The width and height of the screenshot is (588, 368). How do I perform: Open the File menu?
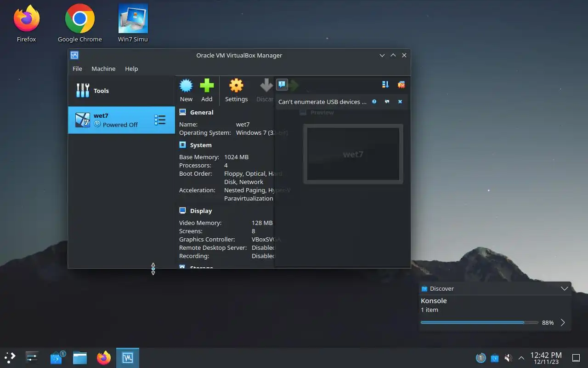point(77,69)
